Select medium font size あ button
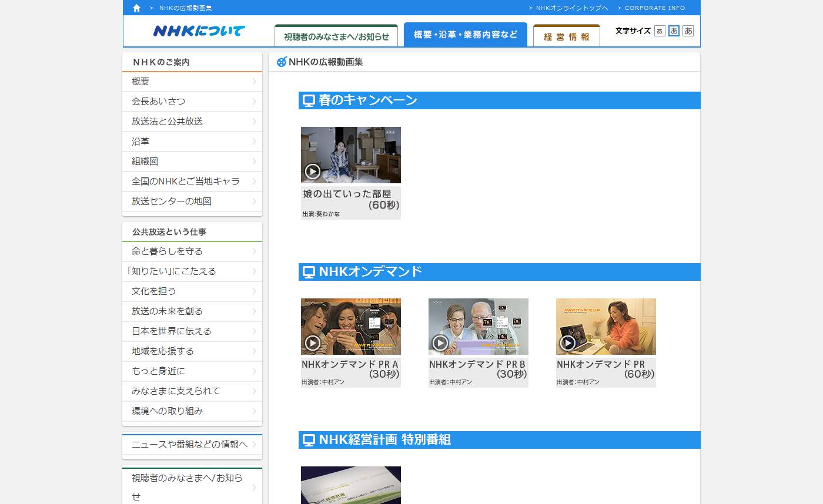This screenshot has height=504, width=823. coord(674,31)
